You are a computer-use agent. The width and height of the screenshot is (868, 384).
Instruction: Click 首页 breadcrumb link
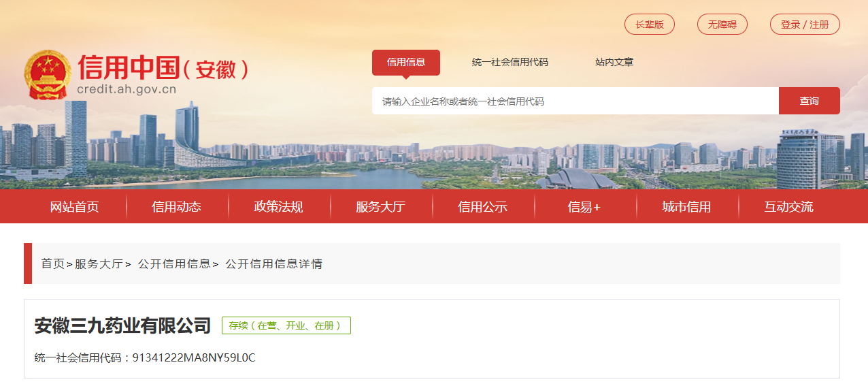(53, 263)
